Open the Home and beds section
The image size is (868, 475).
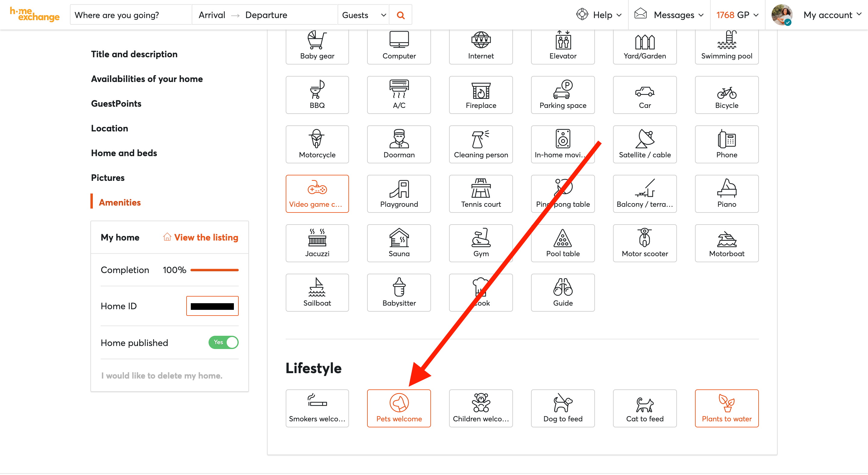[x=124, y=153]
